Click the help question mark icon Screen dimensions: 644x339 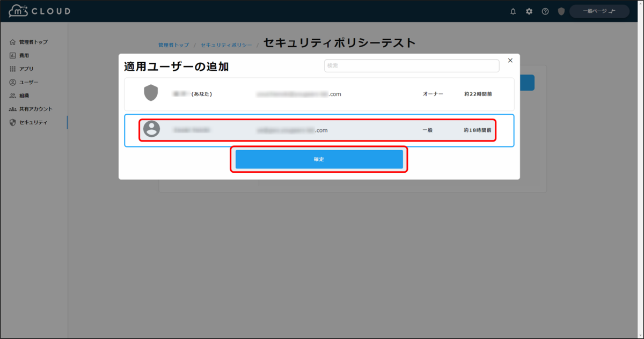(545, 11)
